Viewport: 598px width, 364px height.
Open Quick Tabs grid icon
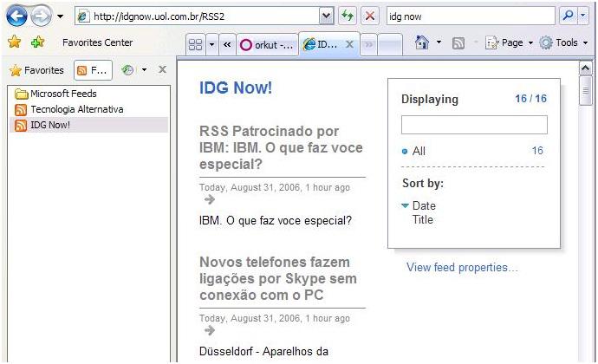tap(196, 45)
